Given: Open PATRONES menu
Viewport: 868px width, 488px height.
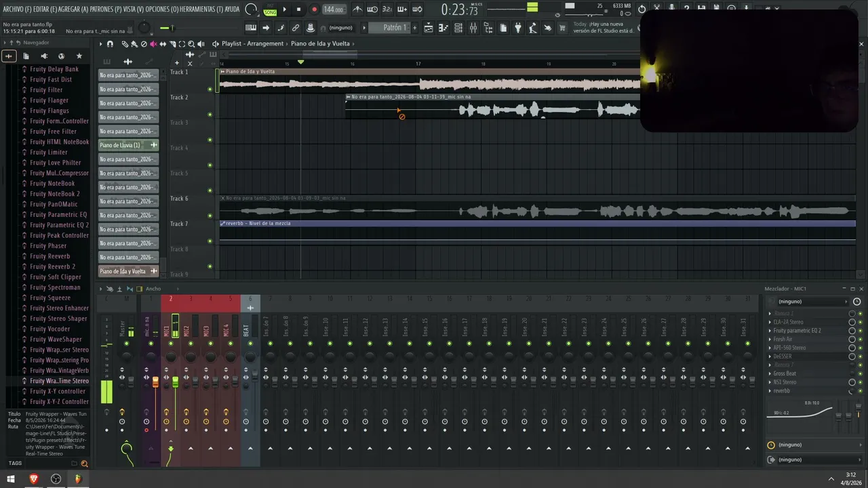Looking at the screenshot, I should (x=105, y=9).
